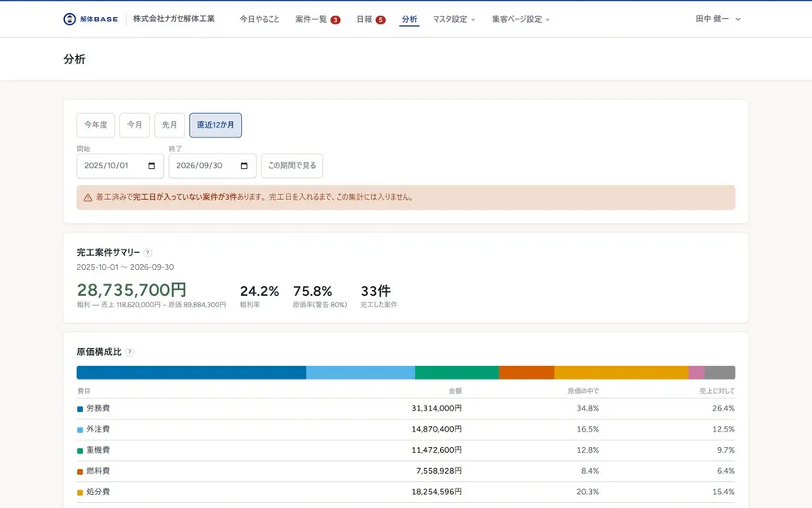Click the この期間で見る button
This screenshot has width=812, height=508.
coord(292,166)
